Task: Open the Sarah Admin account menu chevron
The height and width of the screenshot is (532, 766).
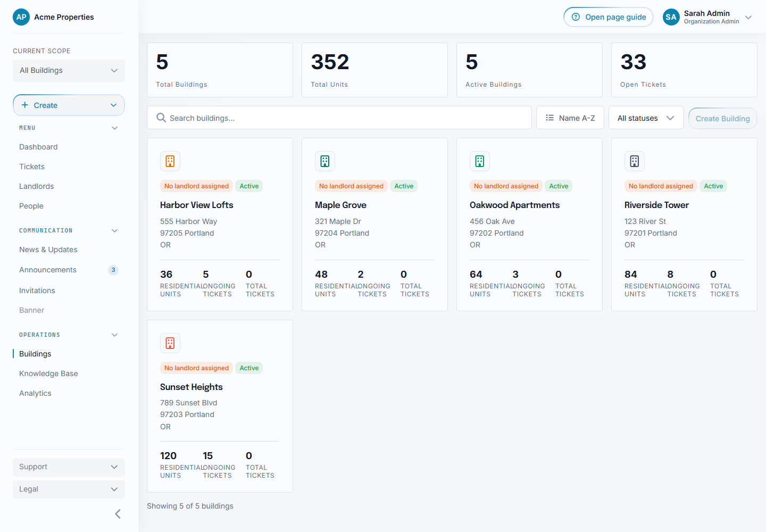Action: (748, 18)
